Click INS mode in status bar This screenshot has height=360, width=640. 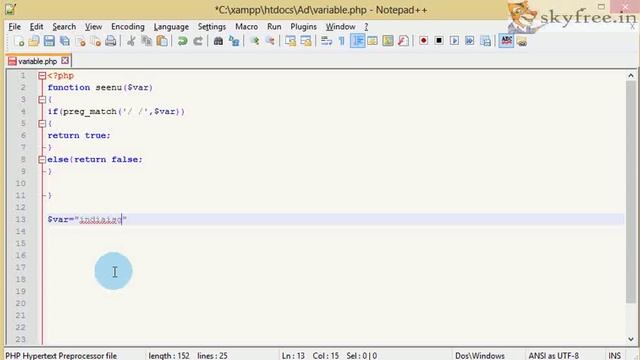click(x=614, y=356)
